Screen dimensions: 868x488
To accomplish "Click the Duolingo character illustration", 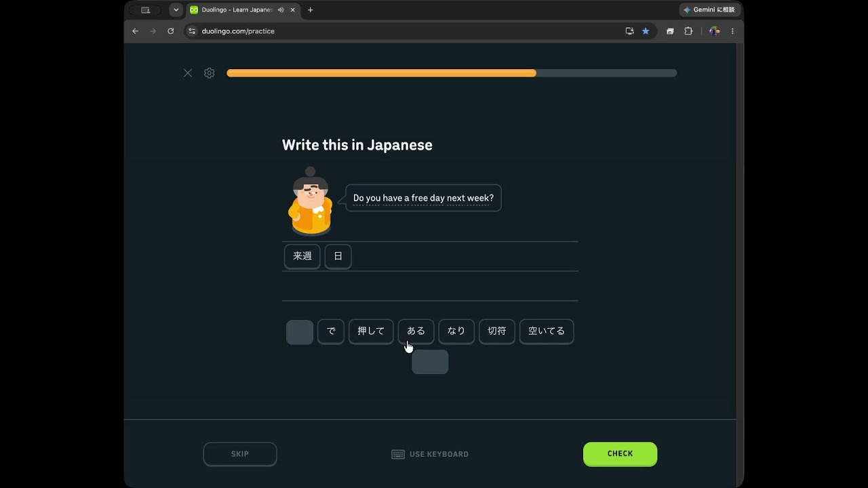I will click(310, 201).
